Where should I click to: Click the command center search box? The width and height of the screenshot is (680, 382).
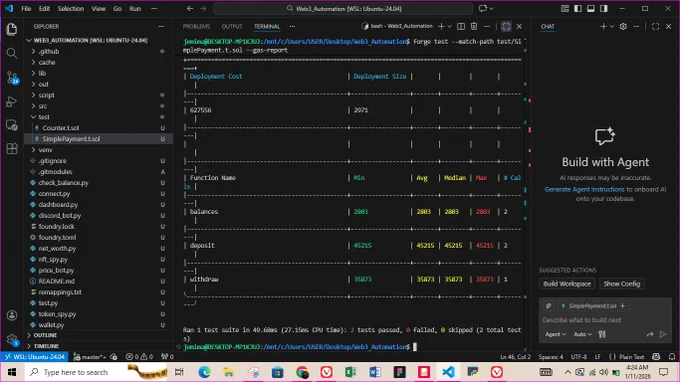(x=343, y=9)
